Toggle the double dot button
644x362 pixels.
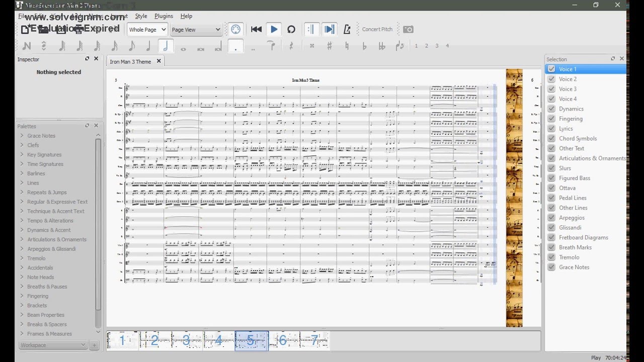(x=253, y=48)
